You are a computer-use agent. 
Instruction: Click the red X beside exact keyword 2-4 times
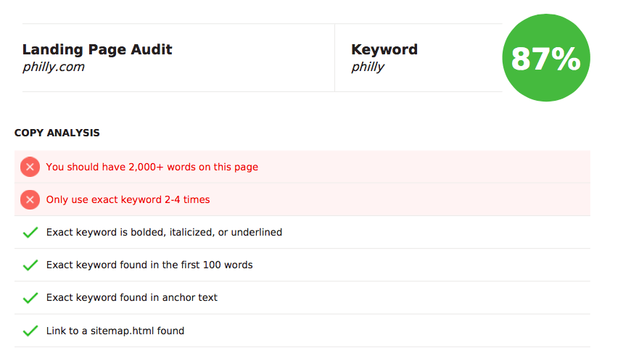click(30, 200)
